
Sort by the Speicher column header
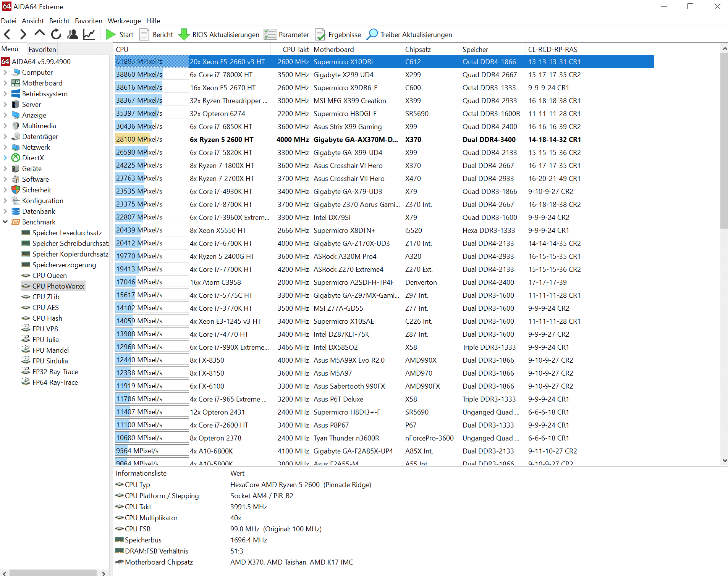coord(493,49)
